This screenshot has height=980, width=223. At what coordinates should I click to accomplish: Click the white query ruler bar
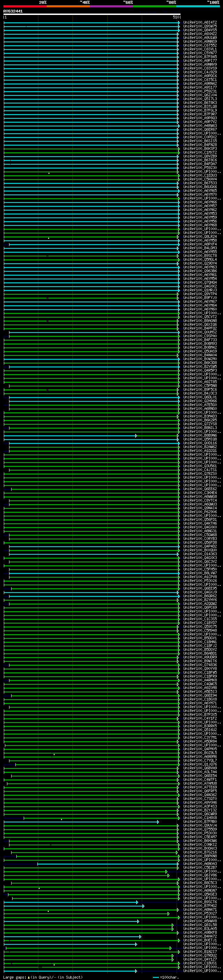coord(92,14)
